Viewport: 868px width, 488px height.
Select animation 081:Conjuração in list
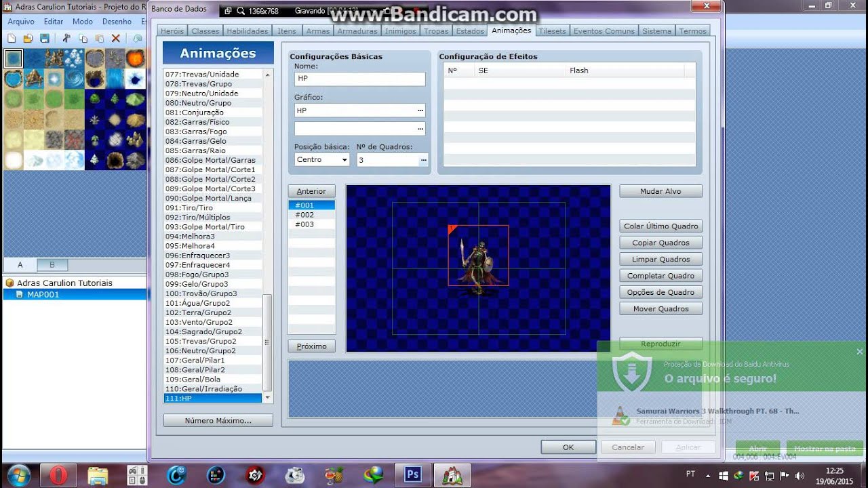coord(213,113)
